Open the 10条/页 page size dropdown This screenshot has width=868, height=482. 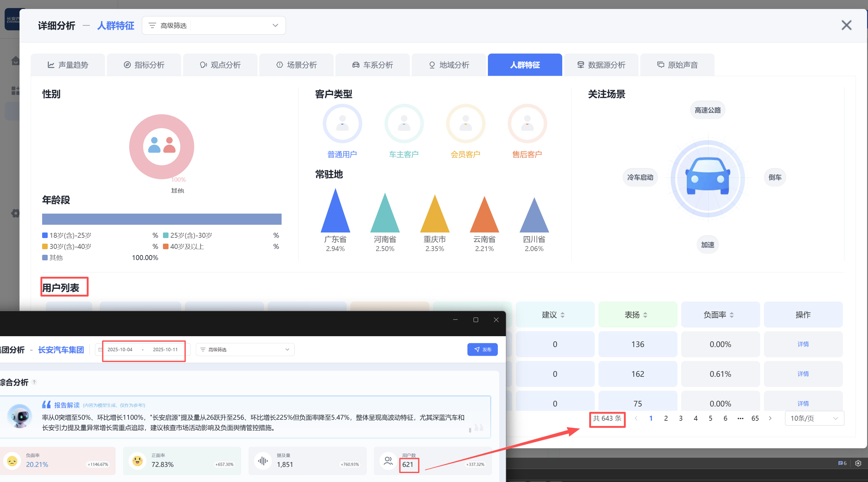814,418
